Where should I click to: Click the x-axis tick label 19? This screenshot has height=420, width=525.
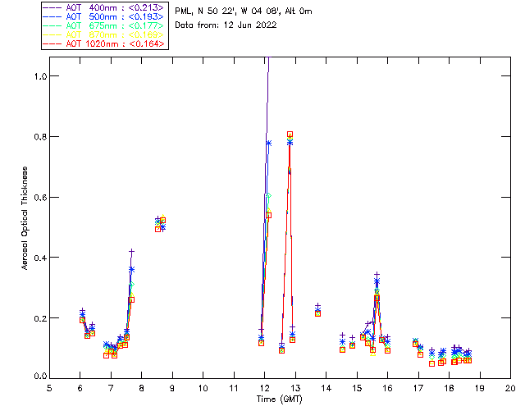click(480, 388)
